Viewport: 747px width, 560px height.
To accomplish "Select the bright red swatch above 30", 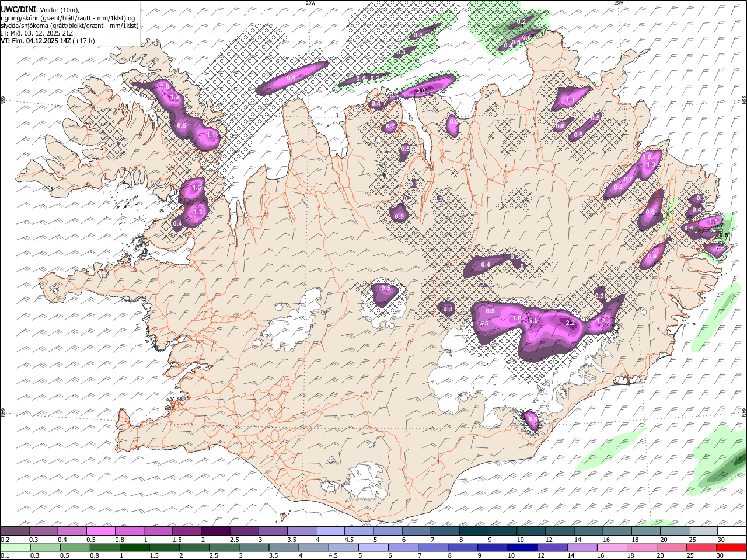I will (731, 547).
